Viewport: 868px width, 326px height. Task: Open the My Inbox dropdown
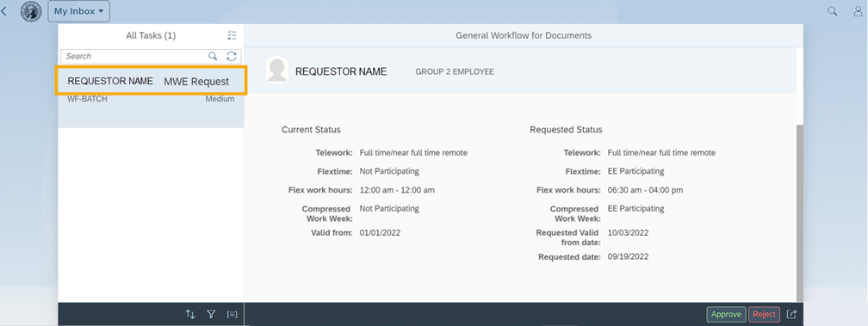coord(78,11)
